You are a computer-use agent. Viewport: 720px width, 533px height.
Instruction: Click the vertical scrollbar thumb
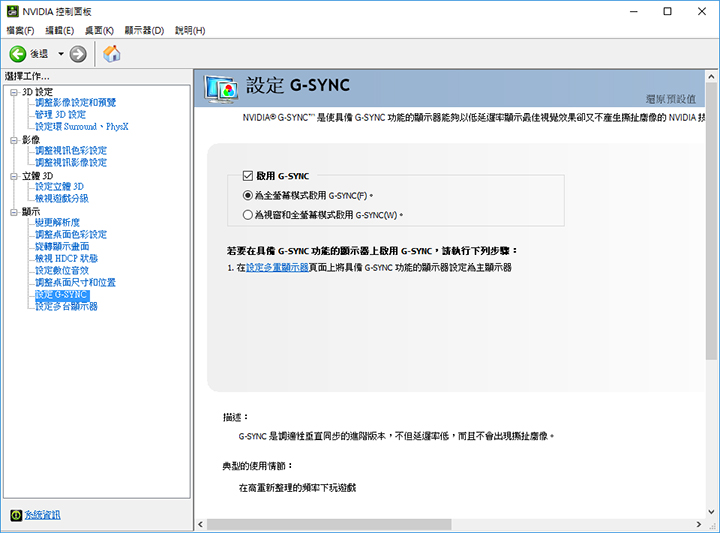pyautogui.click(x=711, y=221)
